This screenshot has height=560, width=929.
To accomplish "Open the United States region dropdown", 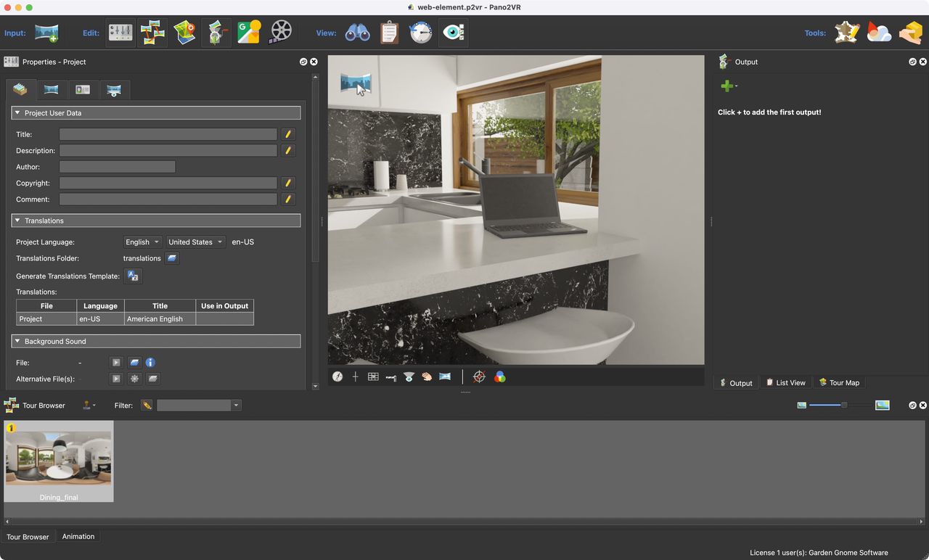I will (195, 242).
